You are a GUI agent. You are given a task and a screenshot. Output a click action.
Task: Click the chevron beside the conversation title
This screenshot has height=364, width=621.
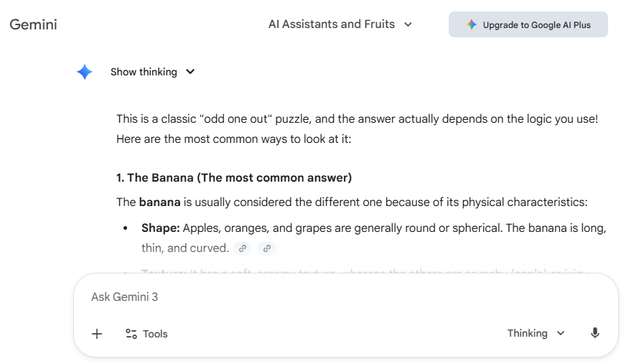[x=408, y=24]
